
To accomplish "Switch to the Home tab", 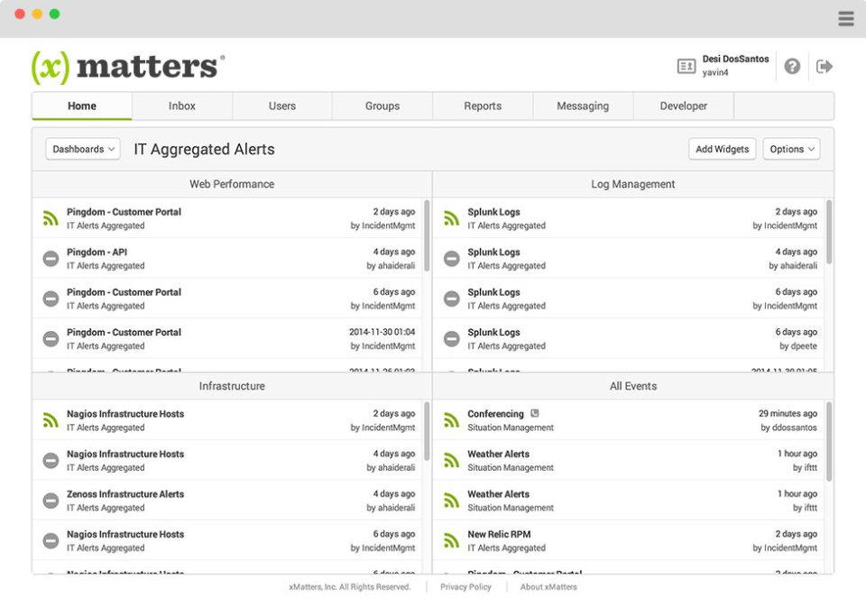I will point(82,106).
